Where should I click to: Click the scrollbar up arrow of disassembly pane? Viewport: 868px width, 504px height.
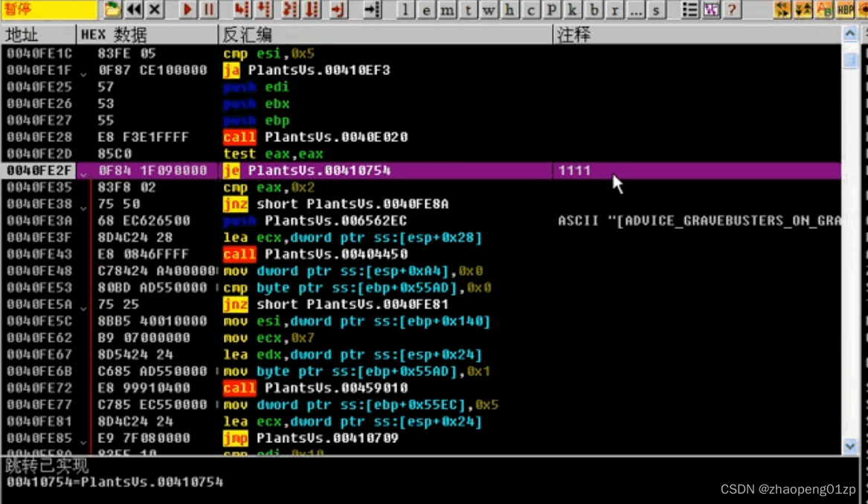point(849,34)
